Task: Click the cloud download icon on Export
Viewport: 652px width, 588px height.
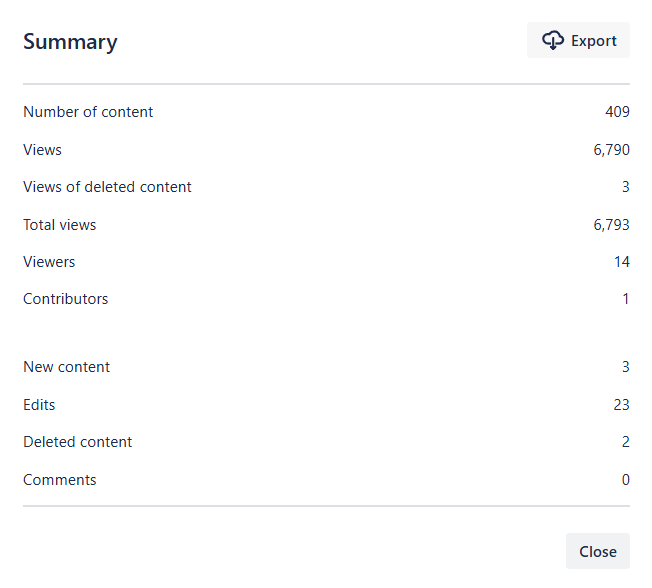Action: click(x=553, y=40)
